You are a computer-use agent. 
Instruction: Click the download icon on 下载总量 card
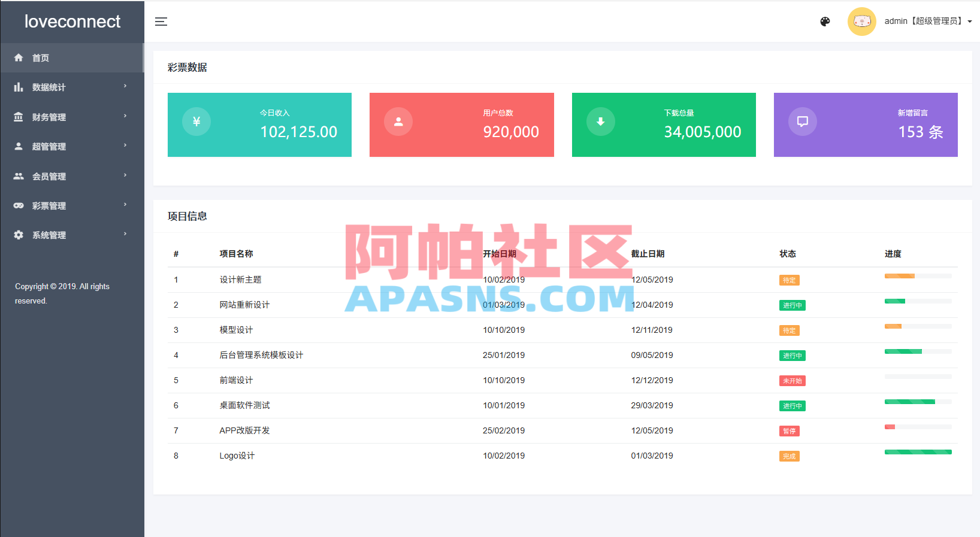click(x=601, y=122)
